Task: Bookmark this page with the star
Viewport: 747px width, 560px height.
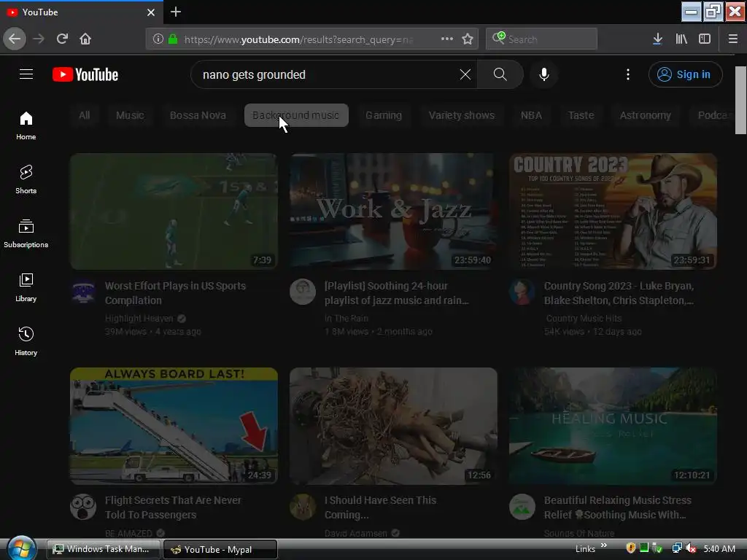Action: (468, 39)
